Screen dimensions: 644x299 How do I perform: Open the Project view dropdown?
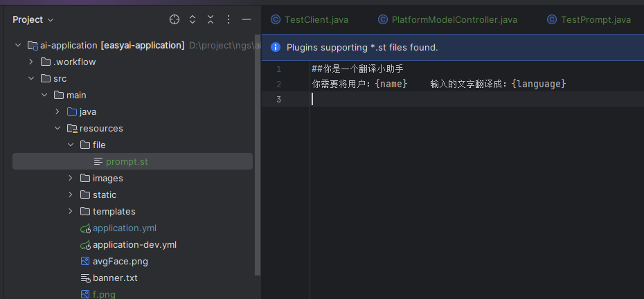[33, 19]
